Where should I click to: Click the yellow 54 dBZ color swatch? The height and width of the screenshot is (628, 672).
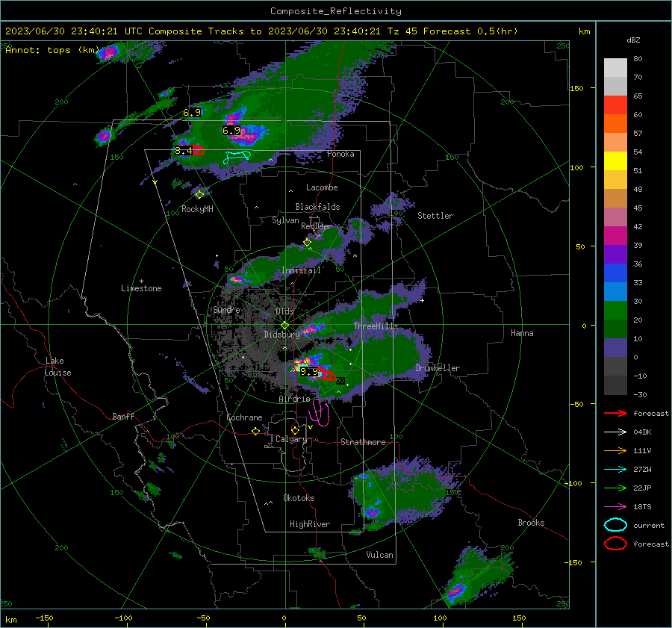tap(615, 161)
